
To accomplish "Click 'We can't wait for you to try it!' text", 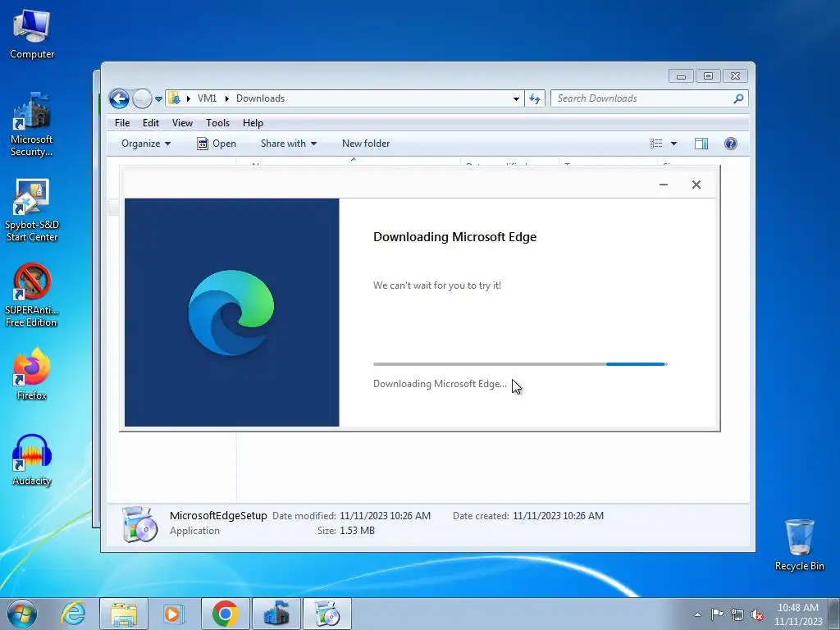I will [x=437, y=285].
